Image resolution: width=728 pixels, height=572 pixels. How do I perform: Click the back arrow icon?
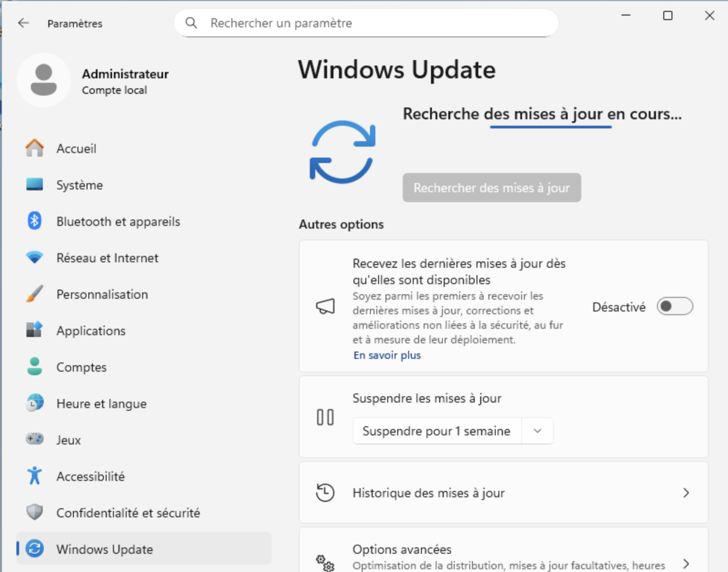click(23, 23)
